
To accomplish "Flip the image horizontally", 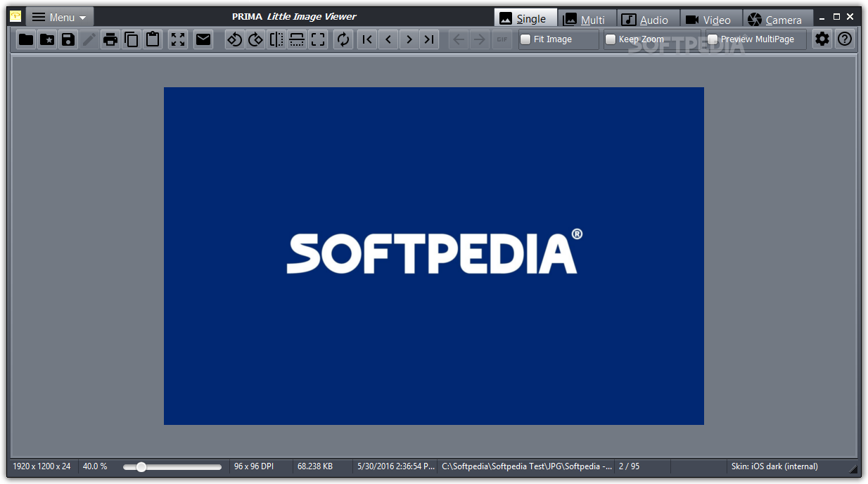I will 276,39.
